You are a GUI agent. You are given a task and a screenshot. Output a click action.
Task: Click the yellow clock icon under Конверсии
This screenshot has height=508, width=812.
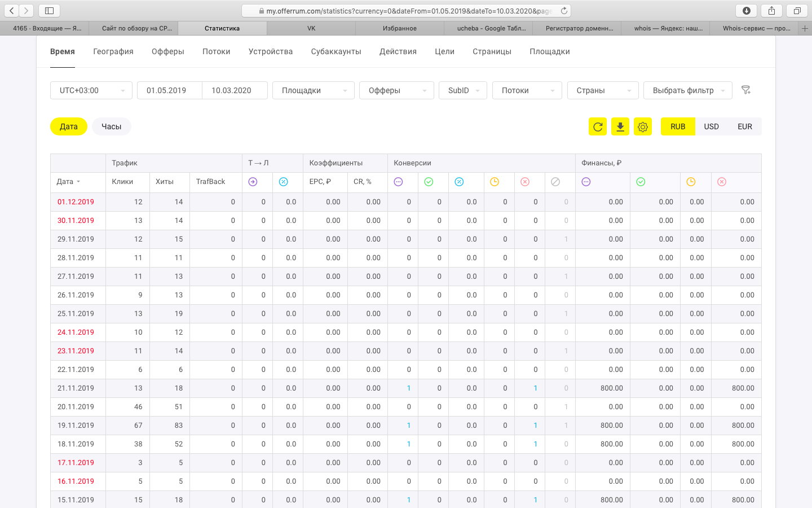click(x=495, y=182)
